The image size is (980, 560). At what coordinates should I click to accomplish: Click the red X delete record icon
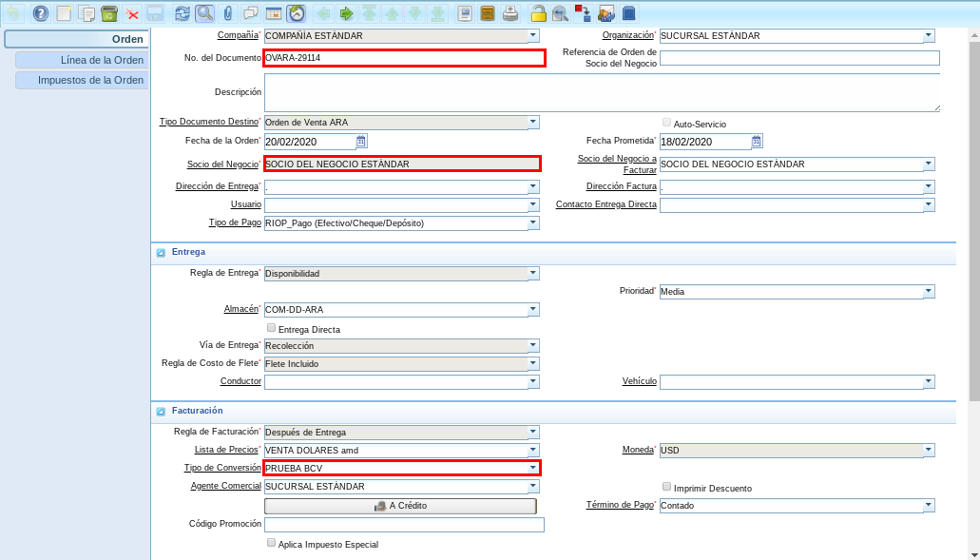132,14
